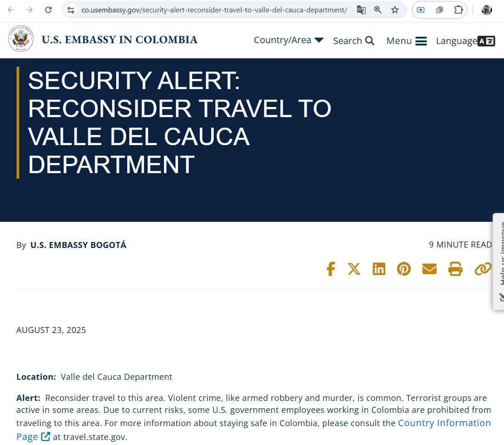
Task: Click the U.S. EMBASSY BOGOTÁ author link
Action: click(78, 245)
